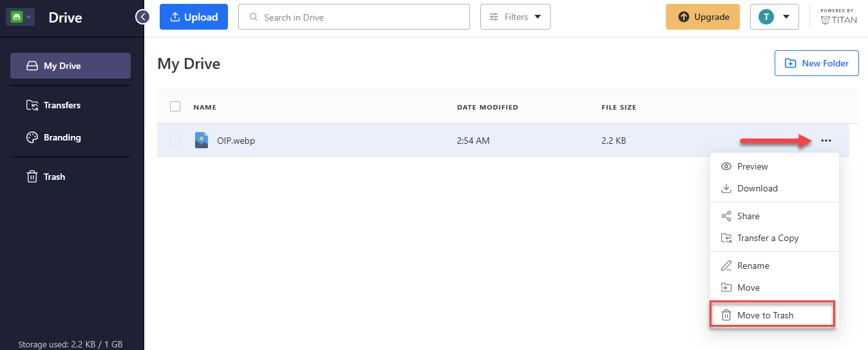Choose Share from the context menu
This screenshot has width=868, height=350.
(775, 216)
